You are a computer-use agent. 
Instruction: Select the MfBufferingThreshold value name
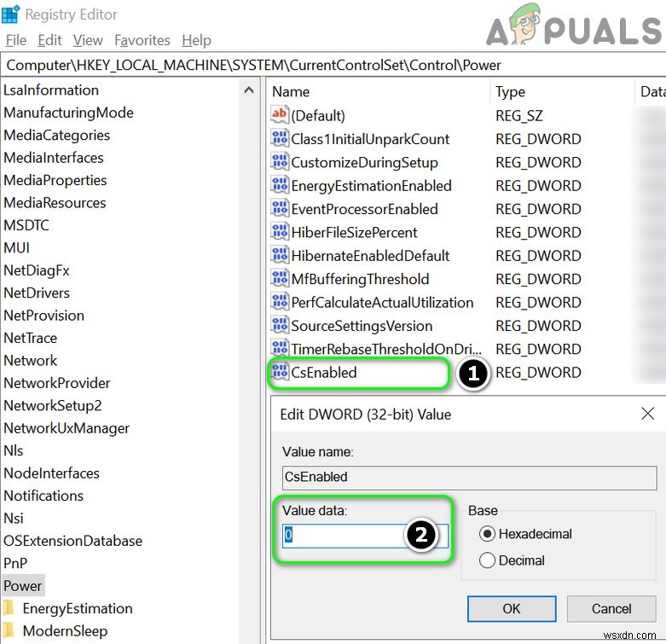pyautogui.click(x=360, y=279)
